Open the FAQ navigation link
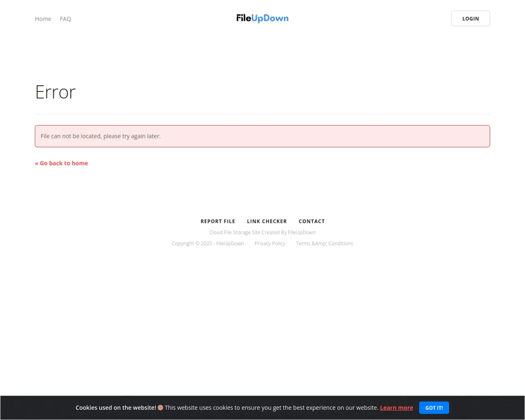 click(66, 19)
